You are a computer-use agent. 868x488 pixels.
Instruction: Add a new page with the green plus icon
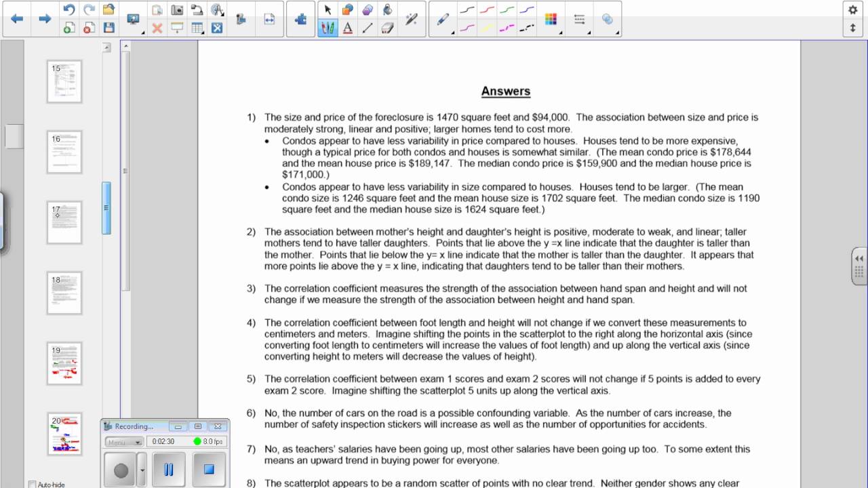point(68,28)
